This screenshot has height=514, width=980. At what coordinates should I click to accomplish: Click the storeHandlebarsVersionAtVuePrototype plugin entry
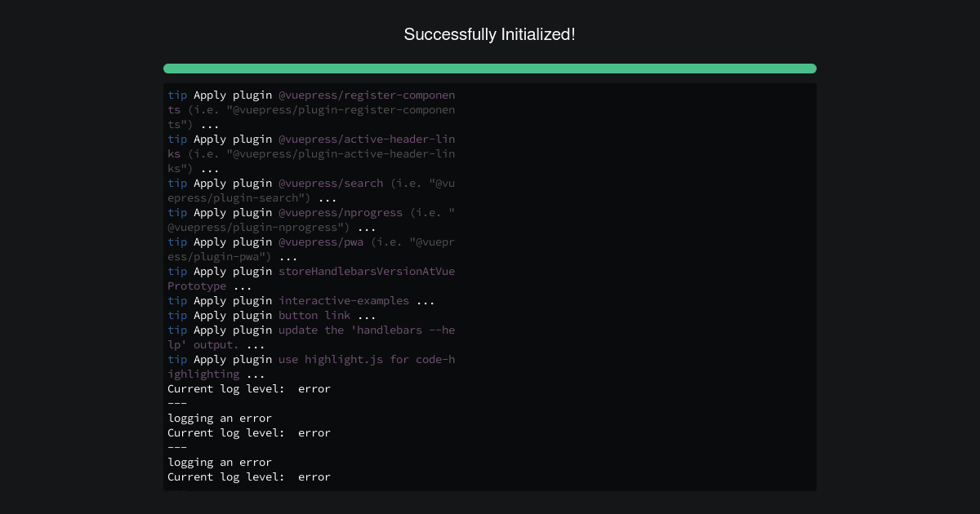367,272
